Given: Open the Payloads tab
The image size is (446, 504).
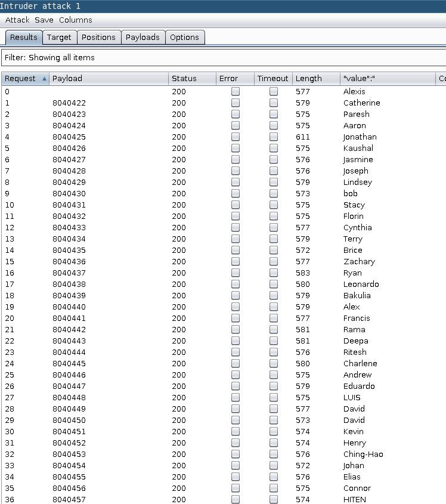Looking at the screenshot, I should pyautogui.click(x=143, y=38).
